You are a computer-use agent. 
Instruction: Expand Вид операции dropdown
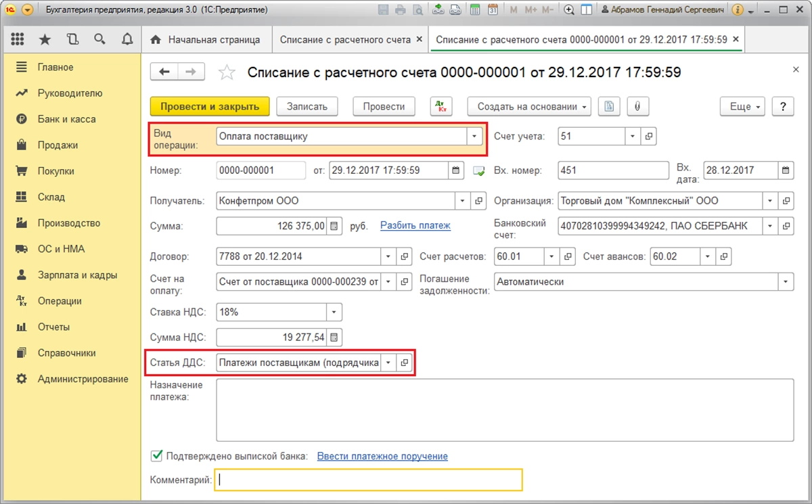475,136
